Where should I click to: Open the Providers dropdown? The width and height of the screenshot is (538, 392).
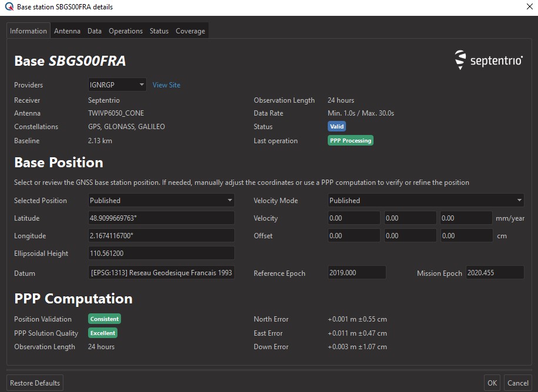117,85
